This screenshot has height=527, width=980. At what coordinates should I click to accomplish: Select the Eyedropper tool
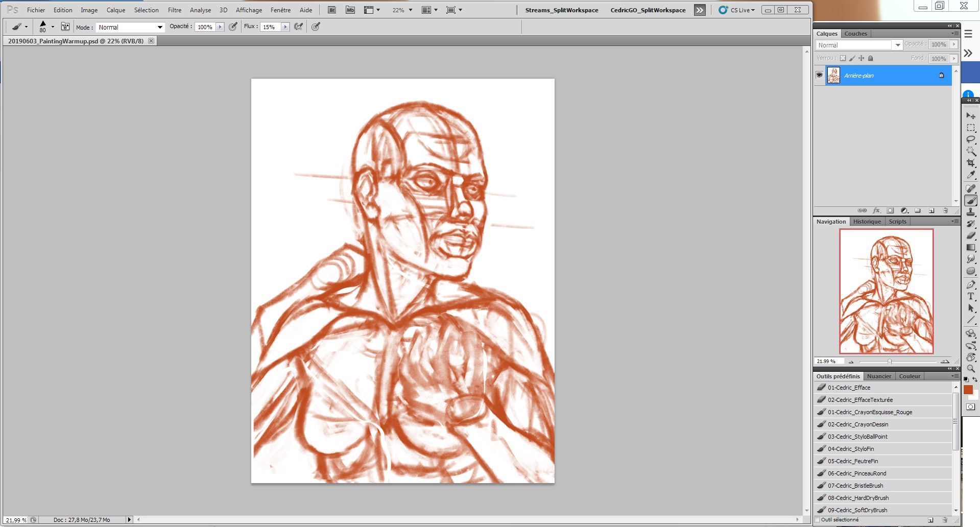(971, 175)
